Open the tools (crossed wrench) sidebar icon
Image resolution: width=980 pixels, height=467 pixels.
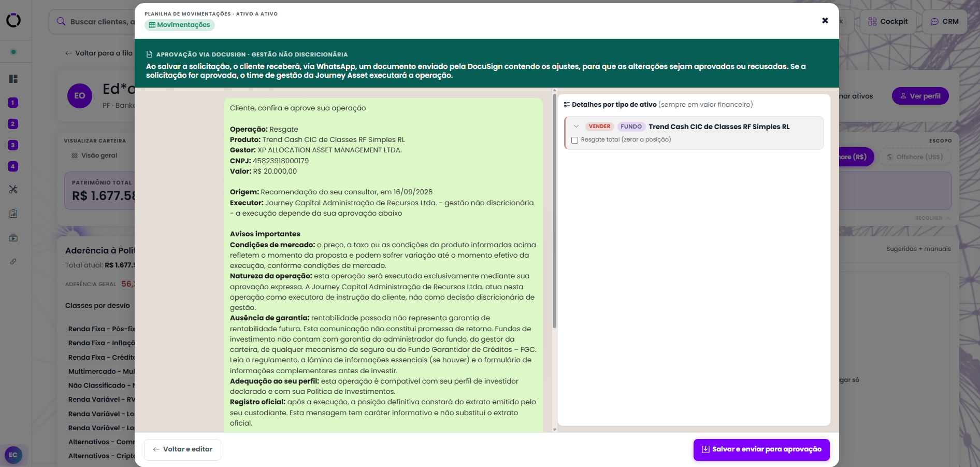tap(13, 189)
